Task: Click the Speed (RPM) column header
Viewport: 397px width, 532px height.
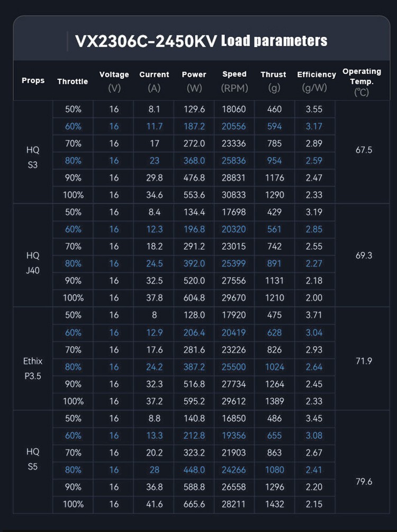Action: click(234, 81)
